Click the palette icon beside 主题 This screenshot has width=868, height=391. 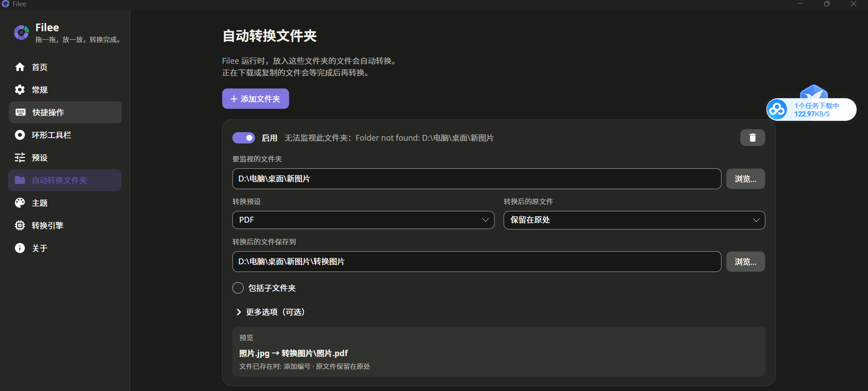pos(20,203)
